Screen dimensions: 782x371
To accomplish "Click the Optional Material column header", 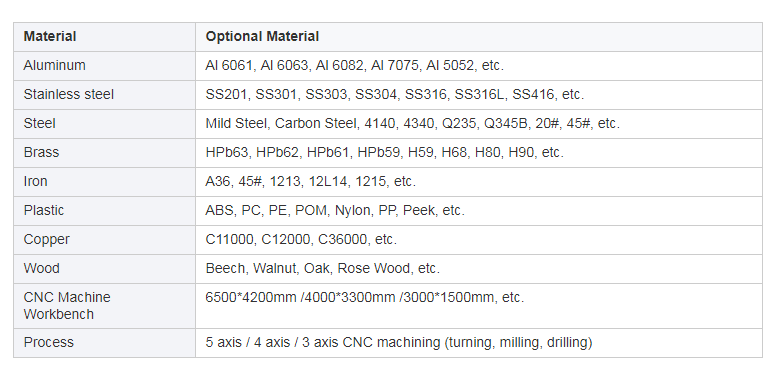I will tap(479, 37).
